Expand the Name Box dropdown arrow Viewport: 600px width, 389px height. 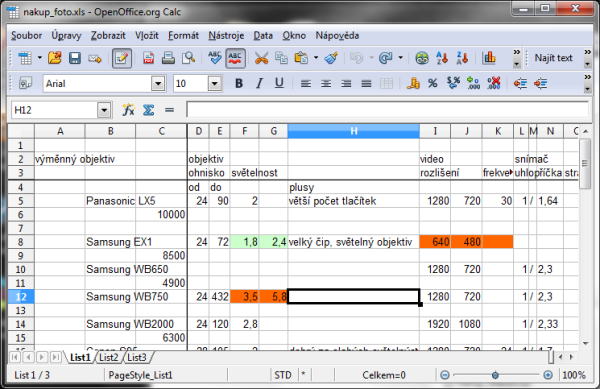click(x=104, y=110)
